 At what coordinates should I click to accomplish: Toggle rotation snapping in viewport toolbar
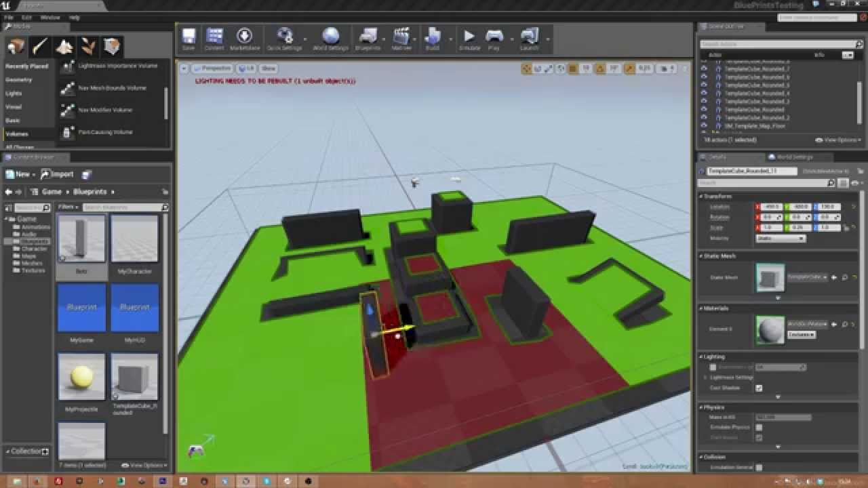(600, 68)
